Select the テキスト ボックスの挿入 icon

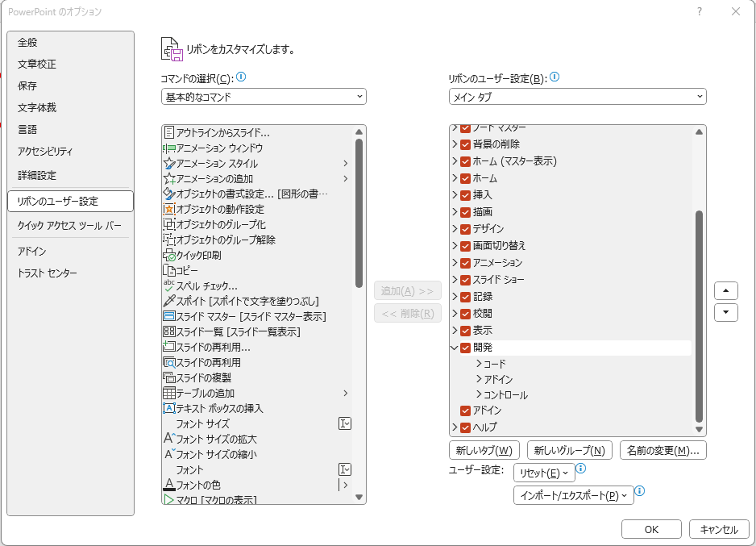[x=169, y=408]
